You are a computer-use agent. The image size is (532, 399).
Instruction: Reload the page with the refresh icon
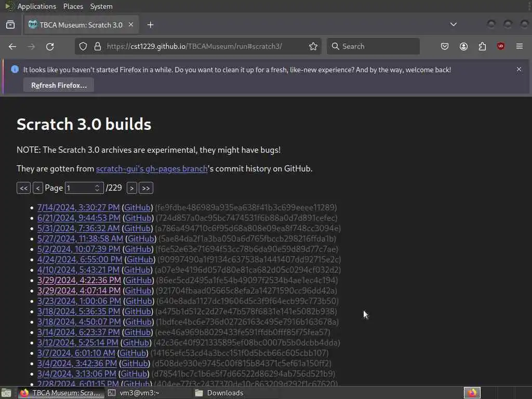pos(50,46)
